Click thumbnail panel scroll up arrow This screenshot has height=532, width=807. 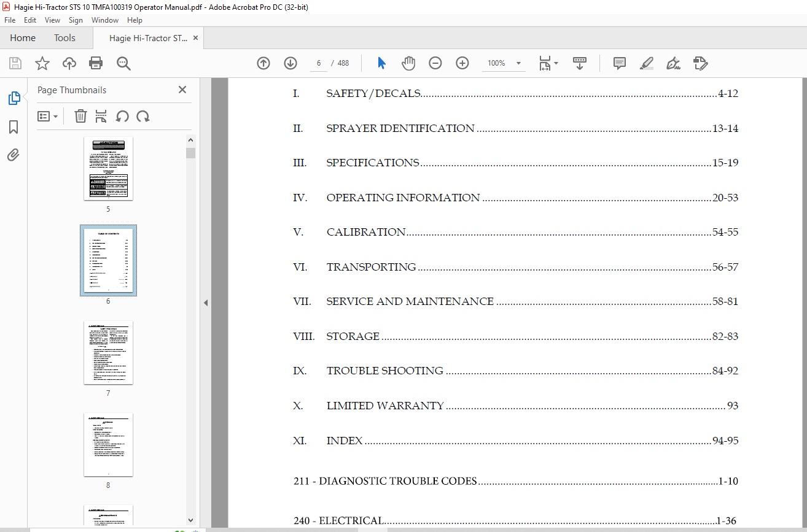[x=190, y=141]
